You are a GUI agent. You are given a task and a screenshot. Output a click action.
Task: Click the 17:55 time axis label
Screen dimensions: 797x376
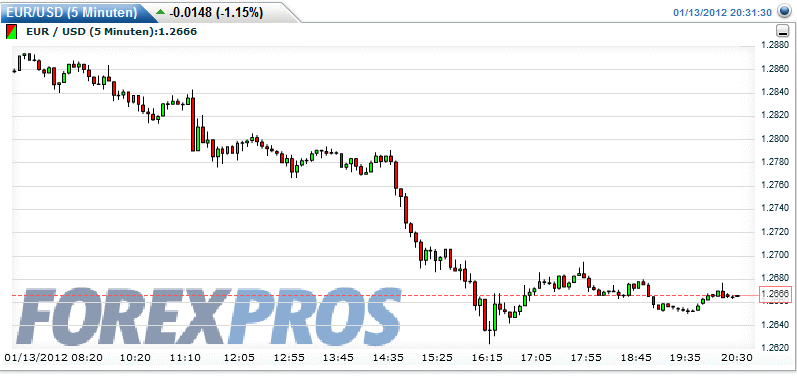[x=586, y=358]
